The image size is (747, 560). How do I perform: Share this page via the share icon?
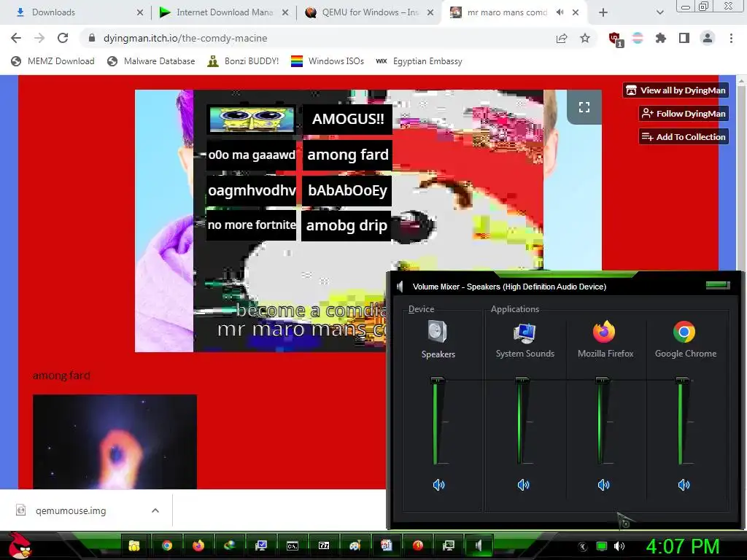point(562,38)
